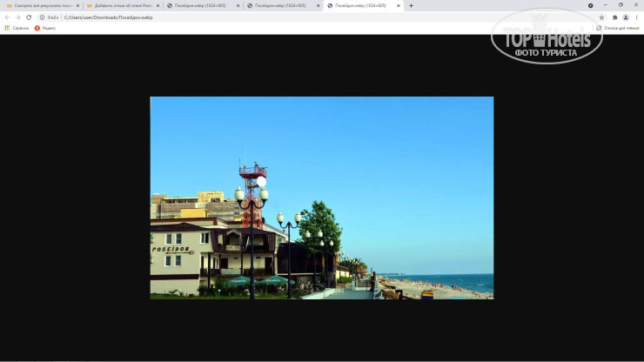This screenshot has width=644, height=362.
Task: Open the user profile avatar
Action: point(626,17)
